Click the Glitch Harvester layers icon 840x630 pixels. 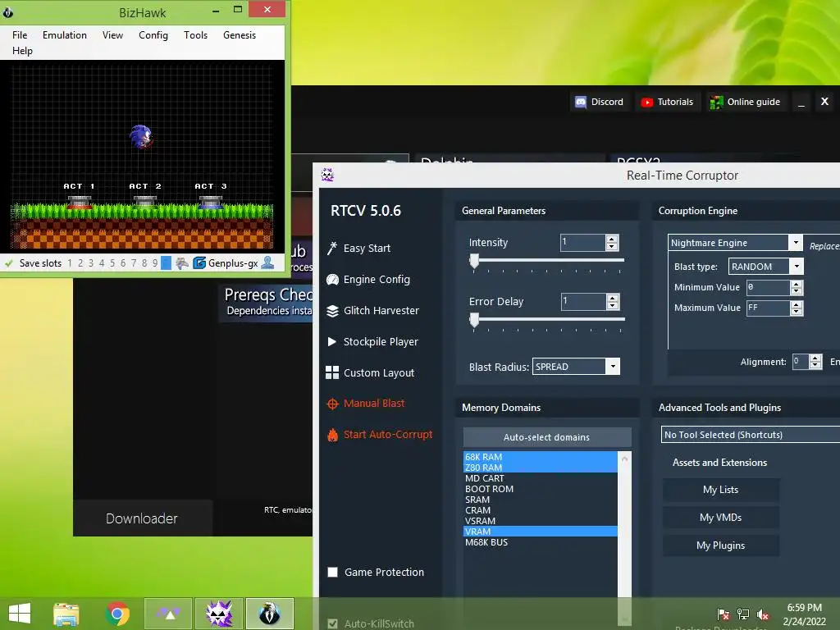click(332, 311)
